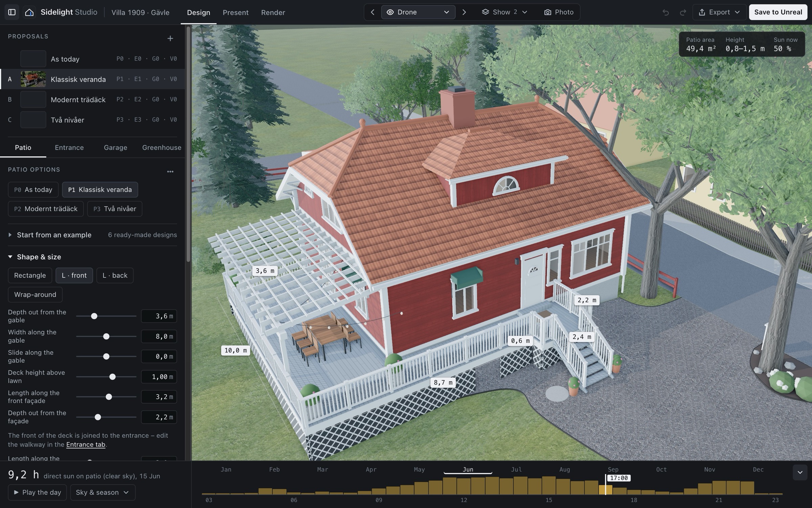Viewport: 812px width, 508px height.
Task: Choose the L · front shape
Action: click(74, 275)
